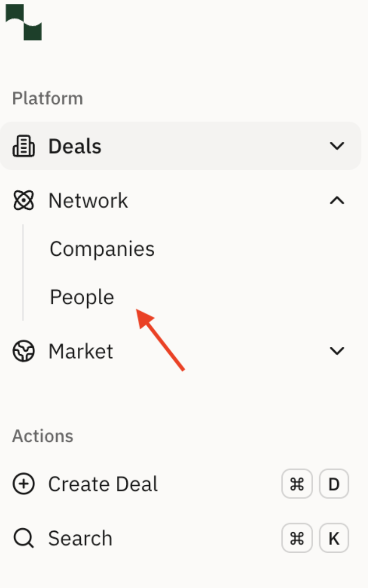The height and width of the screenshot is (588, 368).
Task: Click the K shortcut key badge
Action: pos(334,539)
